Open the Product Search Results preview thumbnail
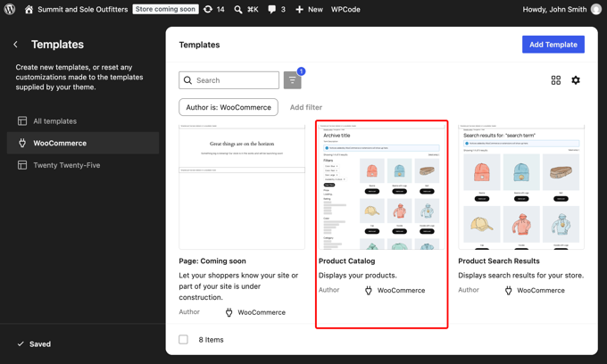The height and width of the screenshot is (364, 607). [521, 186]
